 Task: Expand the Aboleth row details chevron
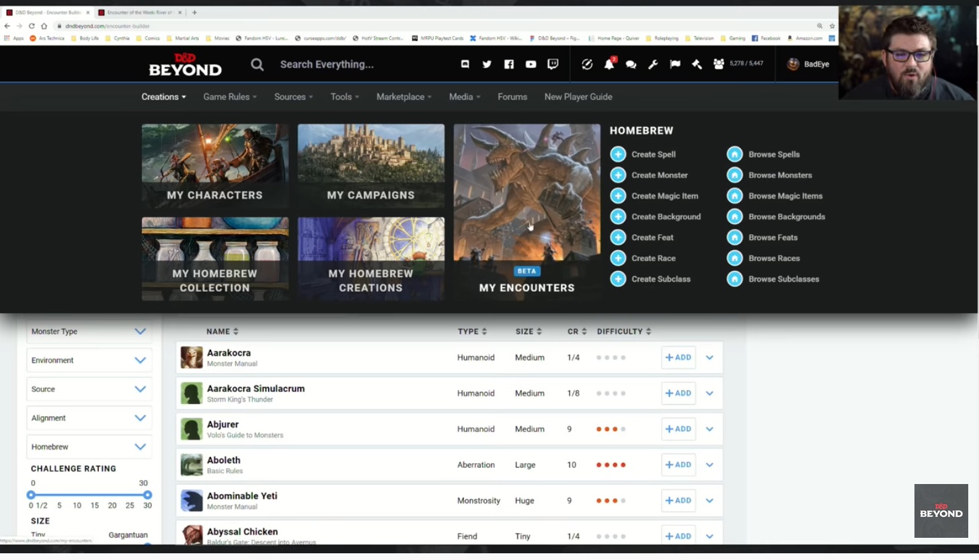coord(709,465)
